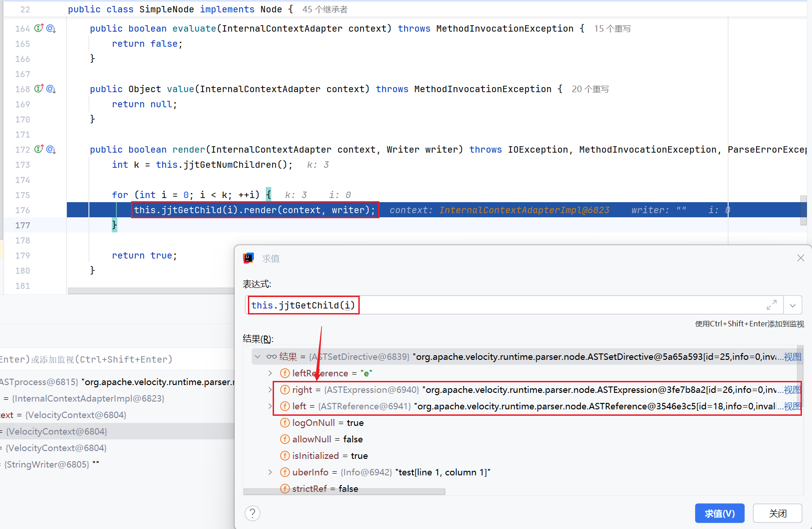Expand the expression field editor
Screen dimensions: 812x529
tap(772, 305)
